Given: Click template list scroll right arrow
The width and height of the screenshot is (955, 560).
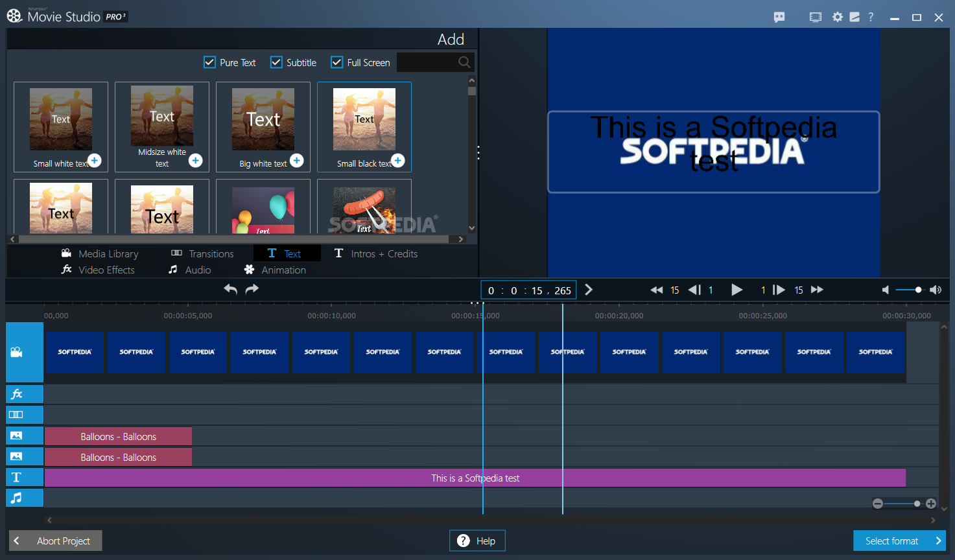Looking at the screenshot, I should (461, 239).
